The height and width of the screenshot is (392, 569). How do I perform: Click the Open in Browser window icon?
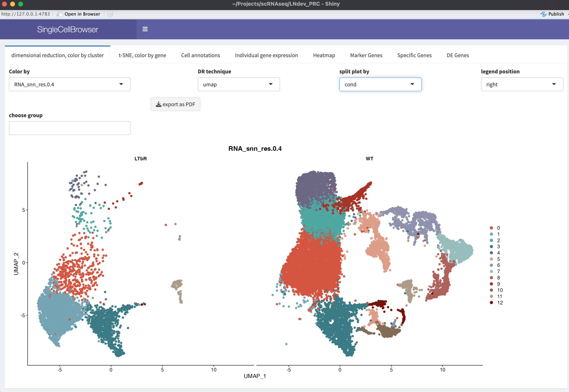click(59, 14)
